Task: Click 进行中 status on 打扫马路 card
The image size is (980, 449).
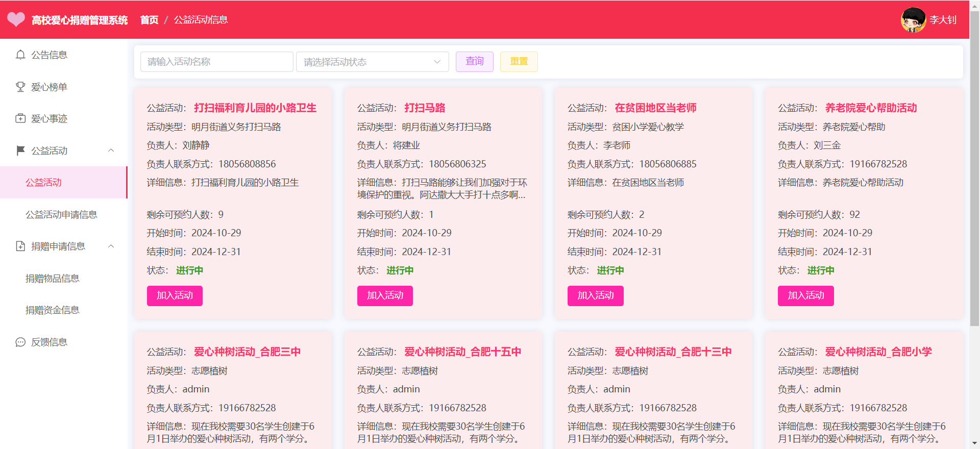Action: pos(400,270)
